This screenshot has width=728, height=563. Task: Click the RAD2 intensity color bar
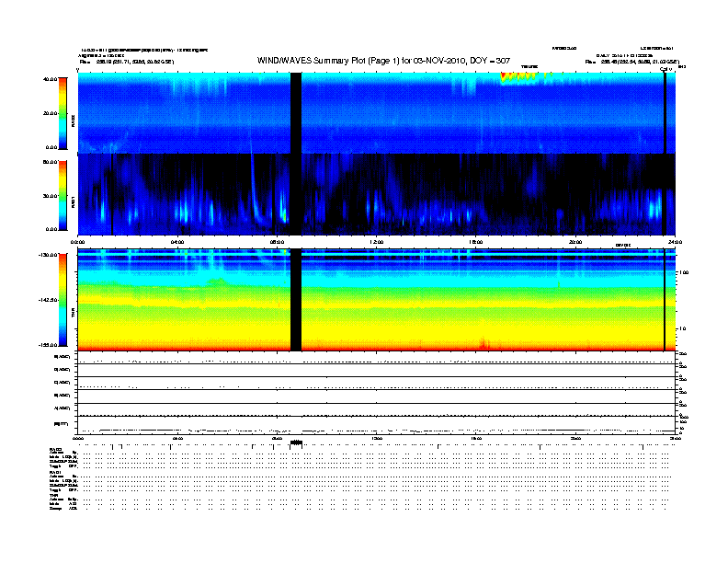pos(63,113)
